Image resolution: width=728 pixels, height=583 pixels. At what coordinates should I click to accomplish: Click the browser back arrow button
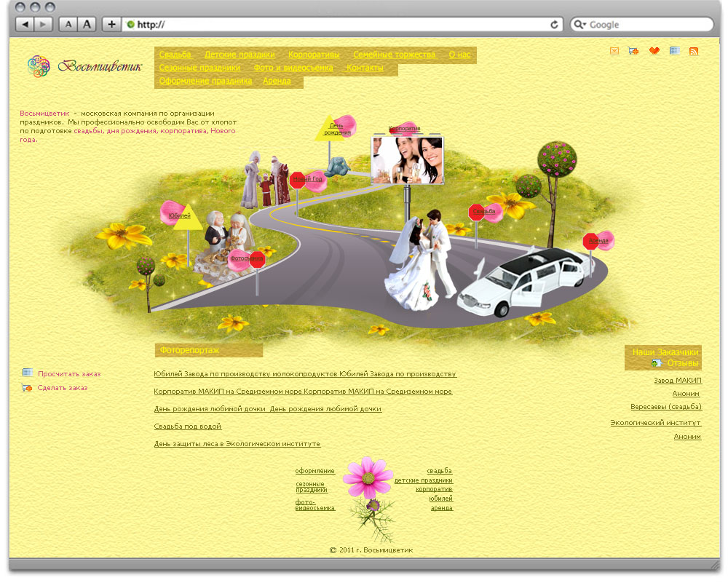pyautogui.click(x=25, y=24)
